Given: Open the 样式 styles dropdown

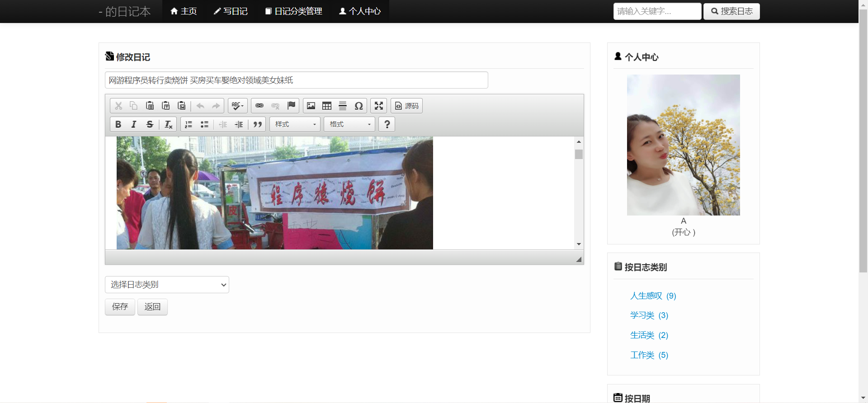Looking at the screenshot, I should (295, 124).
